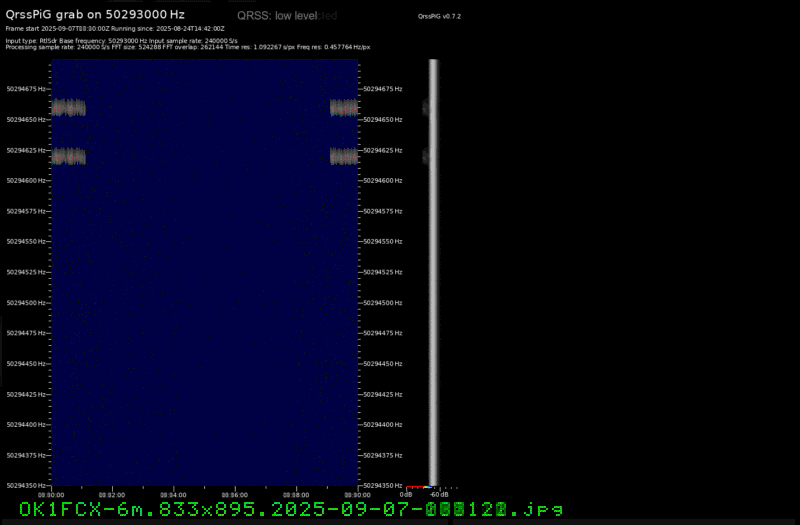Click the 08:08:00 time axis label
Viewport: 800px width, 525px height.
[x=296, y=495]
